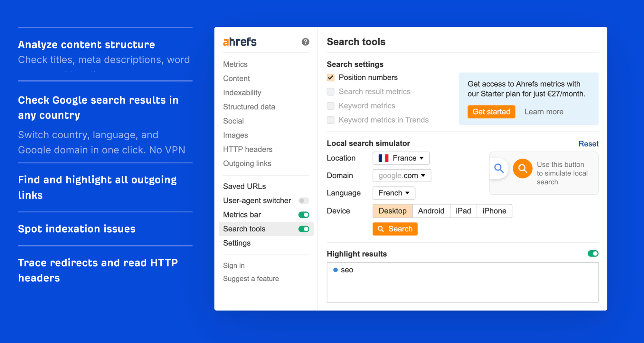
Task: Expand 'Trace redirects and read HTTP headers'
Action: [x=98, y=270]
